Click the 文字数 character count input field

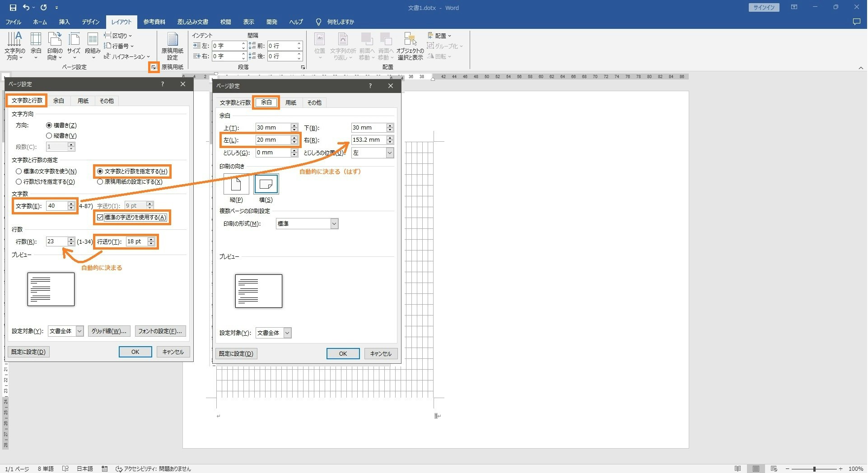[x=57, y=206]
